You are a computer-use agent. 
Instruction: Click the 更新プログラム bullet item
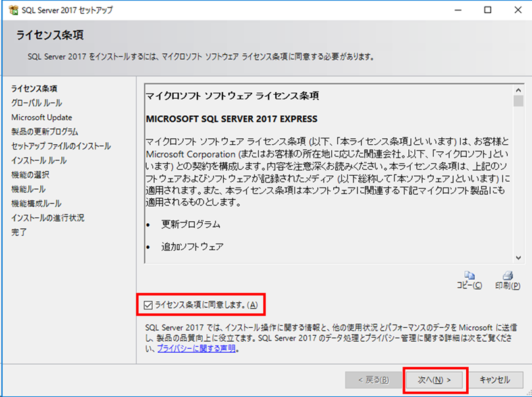tap(191, 225)
